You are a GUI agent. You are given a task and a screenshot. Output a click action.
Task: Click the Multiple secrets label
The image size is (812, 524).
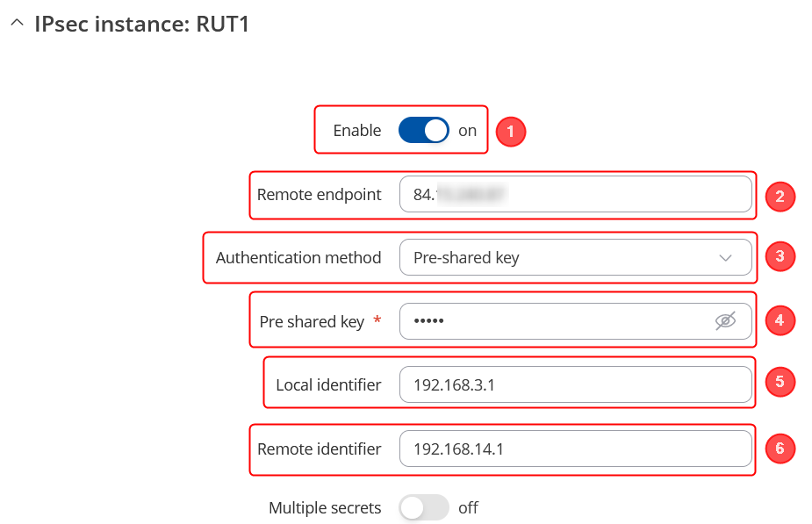[x=325, y=508]
